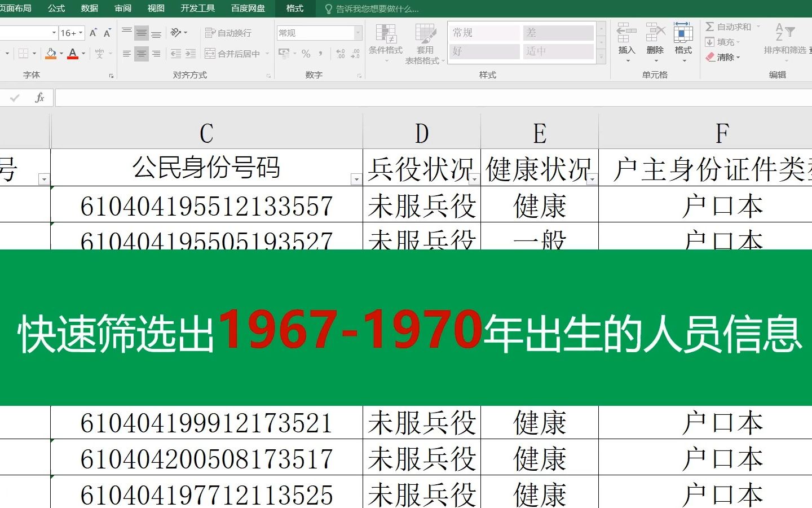The image size is (812, 508).
Task: Open the font size 16 dropdown
Action: pyautogui.click(x=81, y=33)
